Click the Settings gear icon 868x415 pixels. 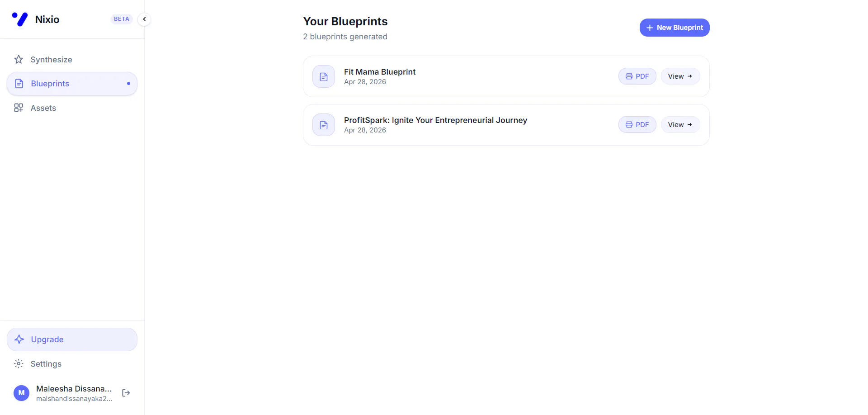pos(19,364)
